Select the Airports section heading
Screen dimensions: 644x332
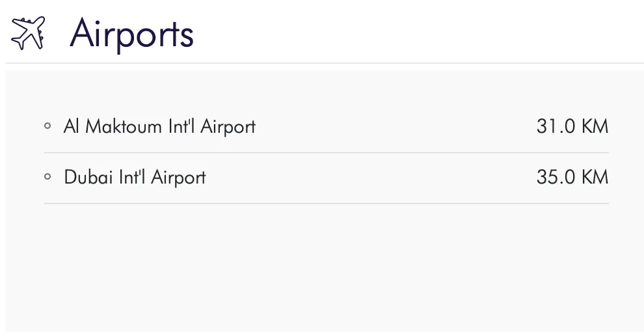(x=131, y=33)
